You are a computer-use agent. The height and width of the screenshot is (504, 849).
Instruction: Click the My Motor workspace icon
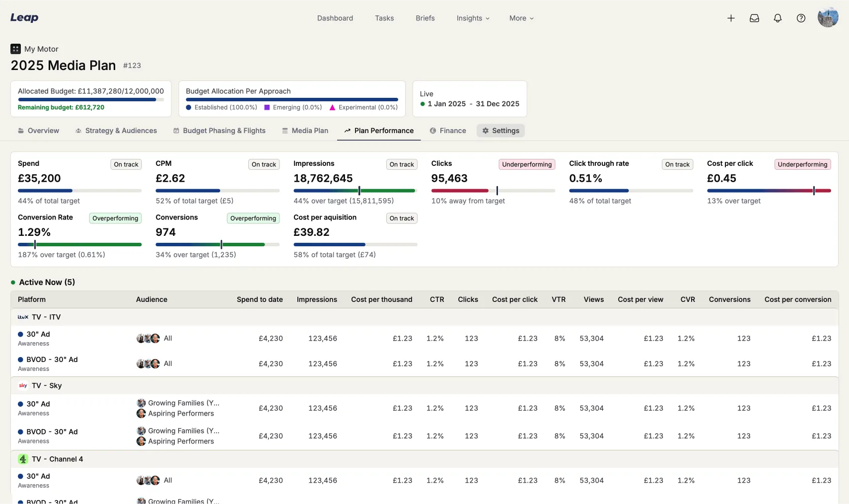[16, 49]
